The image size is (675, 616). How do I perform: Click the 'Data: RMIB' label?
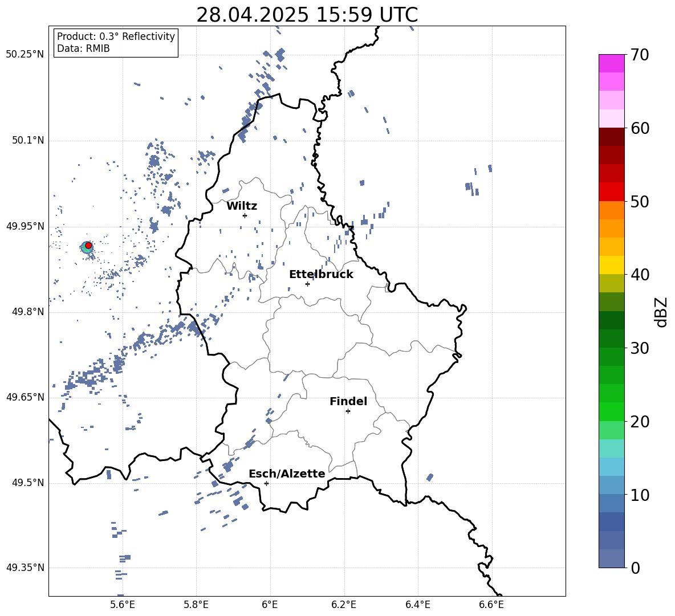83,48
